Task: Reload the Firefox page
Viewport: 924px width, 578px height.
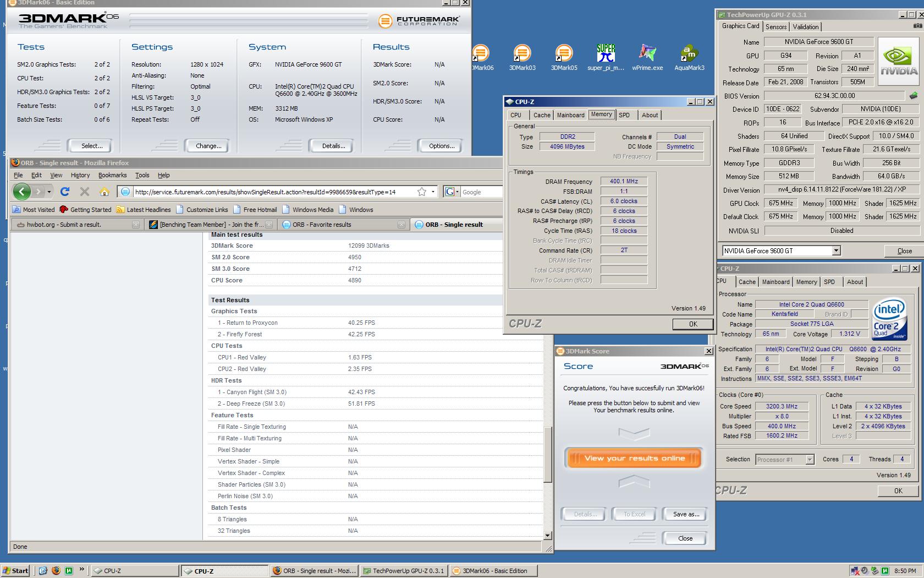Action: (65, 192)
